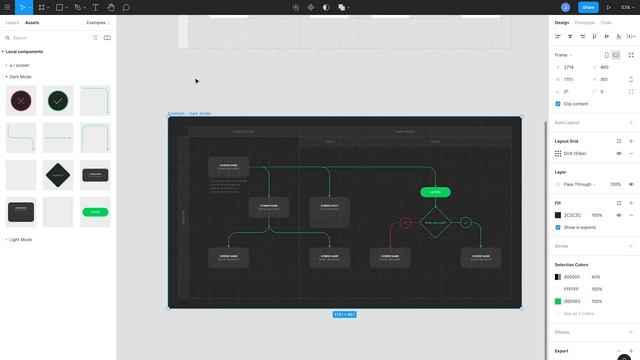Set the frame to landscape orientation
Image resolution: width=640 pixels, height=360 pixels.
pos(616,55)
